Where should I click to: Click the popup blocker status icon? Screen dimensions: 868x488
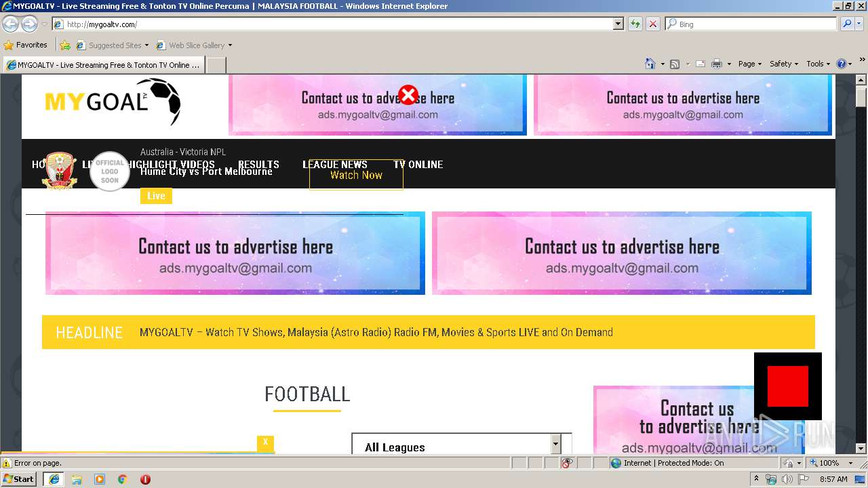pyautogui.click(x=567, y=463)
